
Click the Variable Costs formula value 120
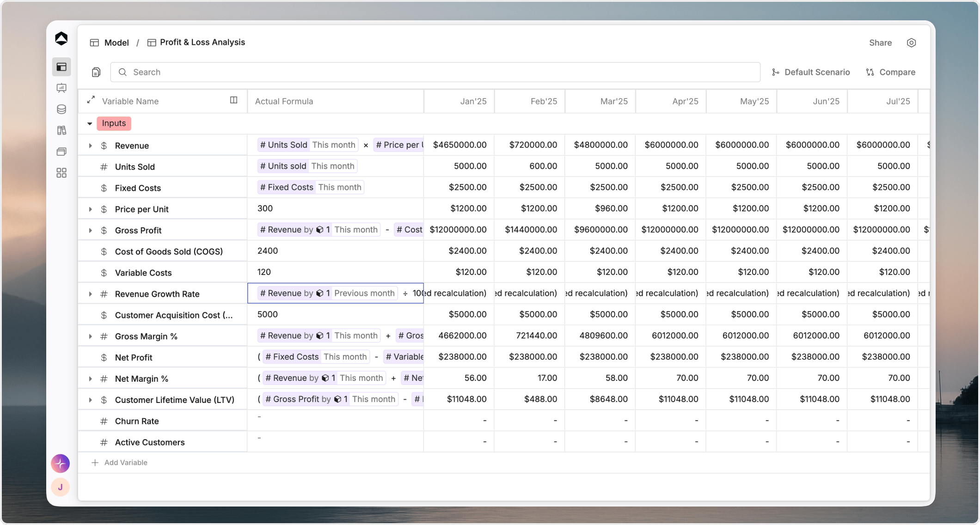click(264, 272)
